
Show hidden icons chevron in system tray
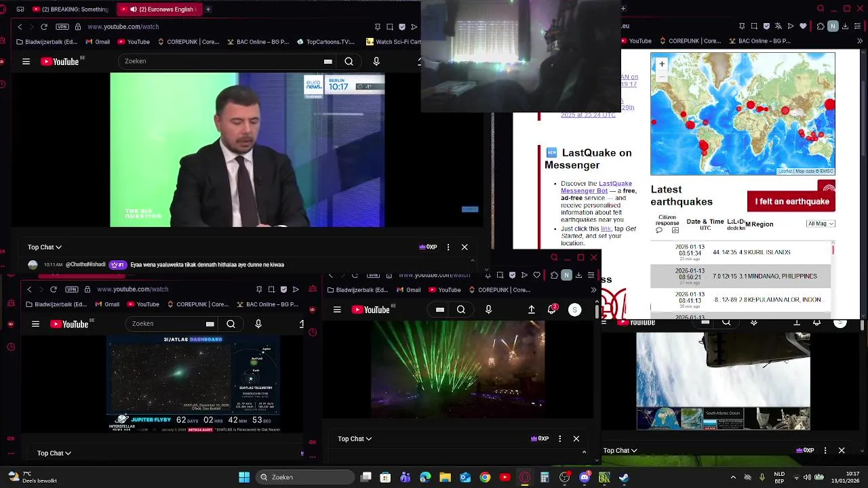click(733, 477)
